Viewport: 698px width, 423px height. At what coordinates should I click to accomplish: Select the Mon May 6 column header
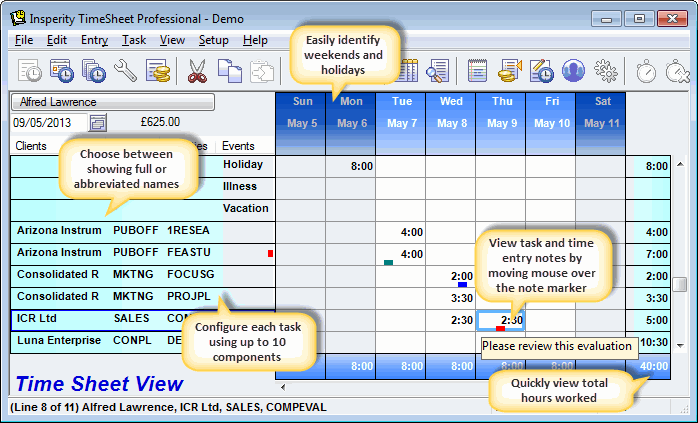[351, 123]
